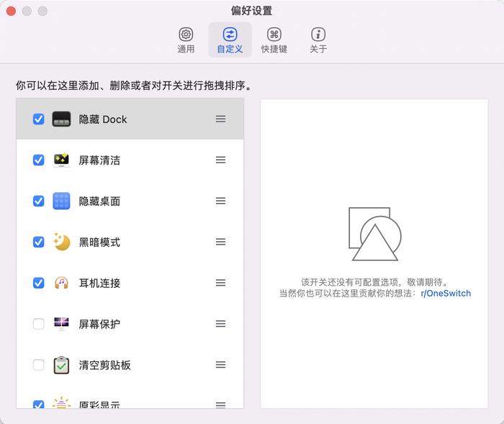Click the 屏幕保护 monitor icon
The height and width of the screenshot is (424, 504).
click(61, 324)
